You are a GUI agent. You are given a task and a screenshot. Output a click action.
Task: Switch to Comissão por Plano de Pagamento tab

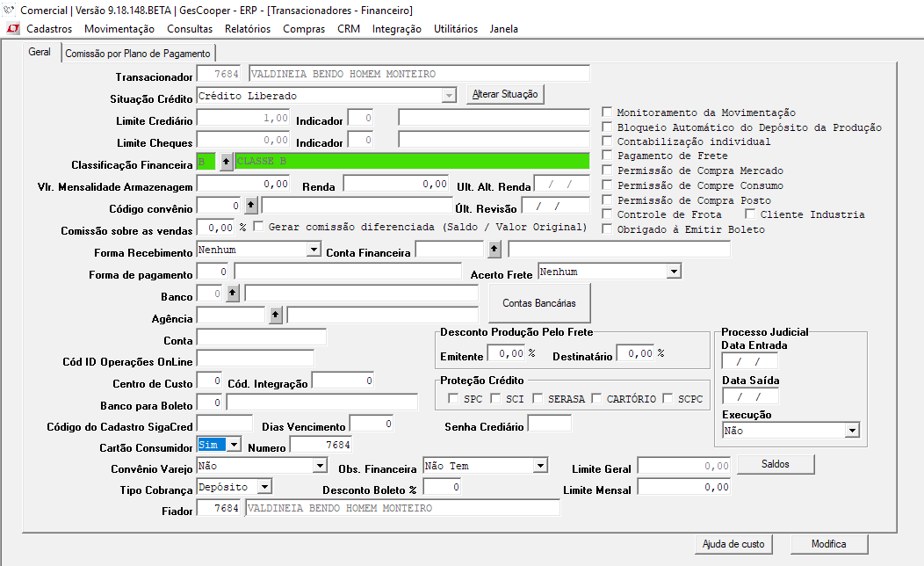(137, 54)
